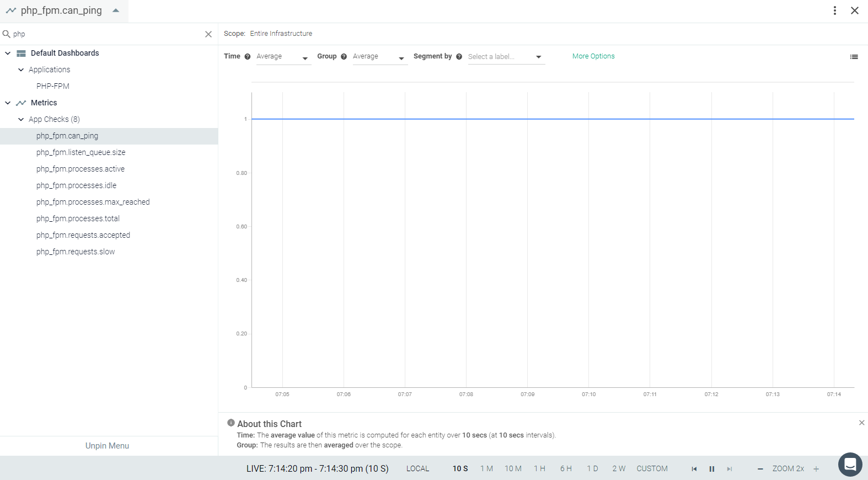868x480 pixels.
Task: Select the 10 S time interval
Action: click(460, 469)
